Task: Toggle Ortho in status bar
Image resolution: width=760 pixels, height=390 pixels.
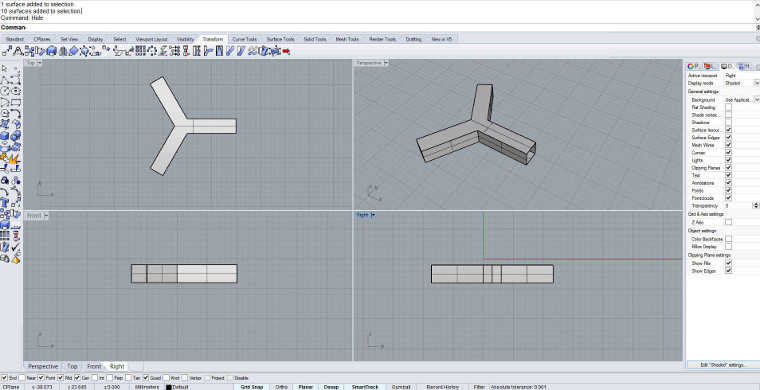Action: (281, 387)
